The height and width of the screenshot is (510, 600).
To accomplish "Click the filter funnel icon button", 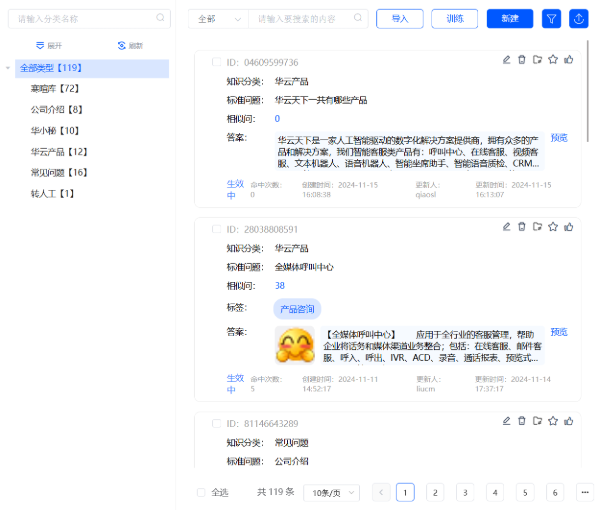I will point(551,19).
